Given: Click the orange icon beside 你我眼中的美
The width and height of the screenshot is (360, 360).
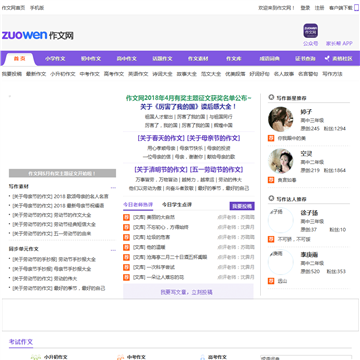Looking at the screenshot, I should 271,138.
